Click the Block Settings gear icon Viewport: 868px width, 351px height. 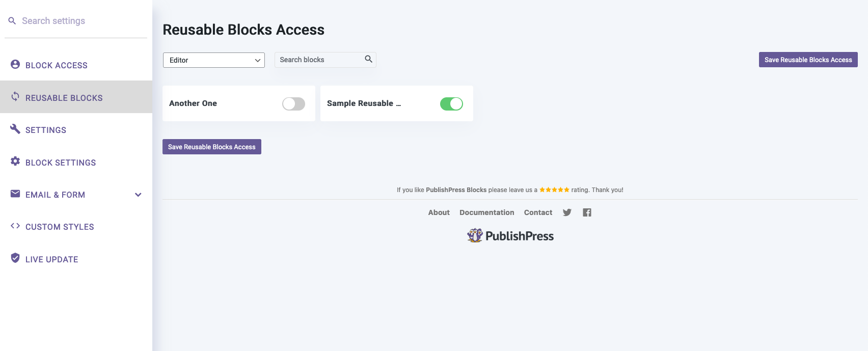[x=15, y=162]
